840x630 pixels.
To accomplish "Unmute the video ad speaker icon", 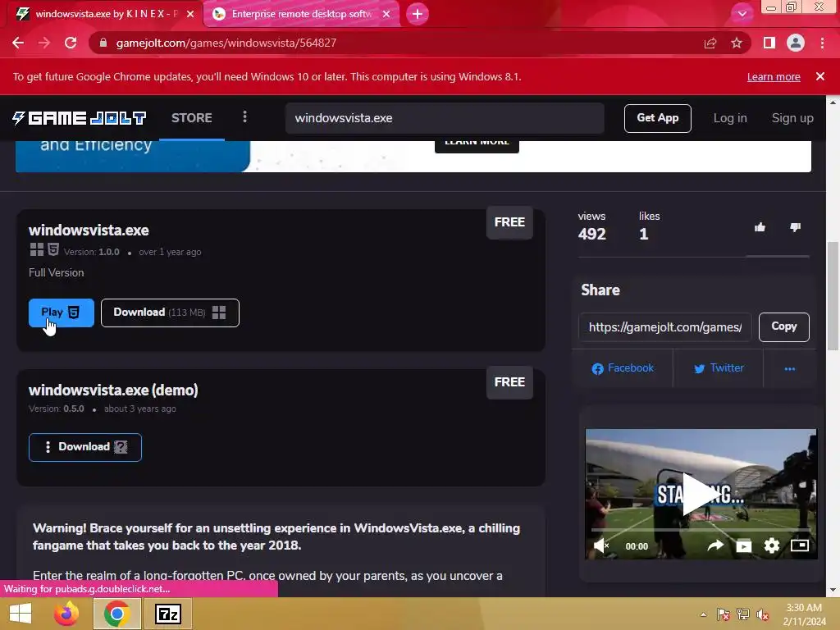I will point(601,546).
